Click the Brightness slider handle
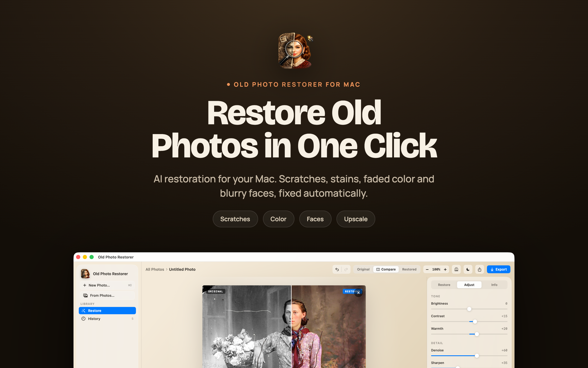The height and width of the screenshot is (368, 588). 469,309
